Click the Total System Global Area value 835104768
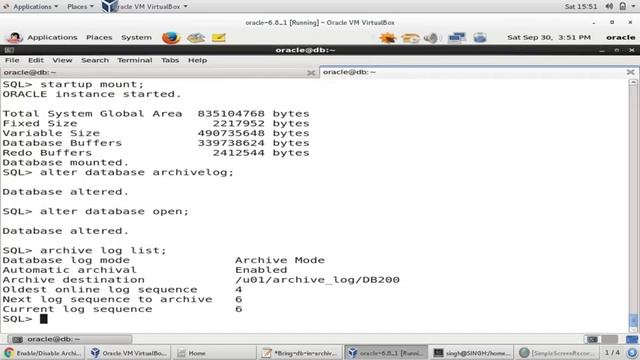640x360 pixels. pyautogui.click(x=231, y=113)
